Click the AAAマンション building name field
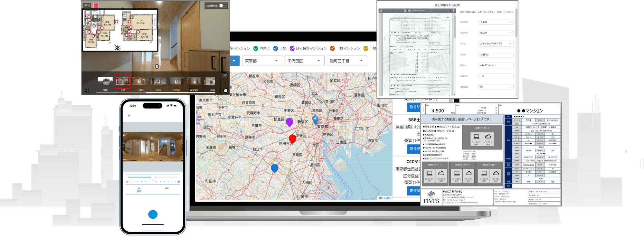This screenshot has width=644, height=239. click(x=496, y=65)
